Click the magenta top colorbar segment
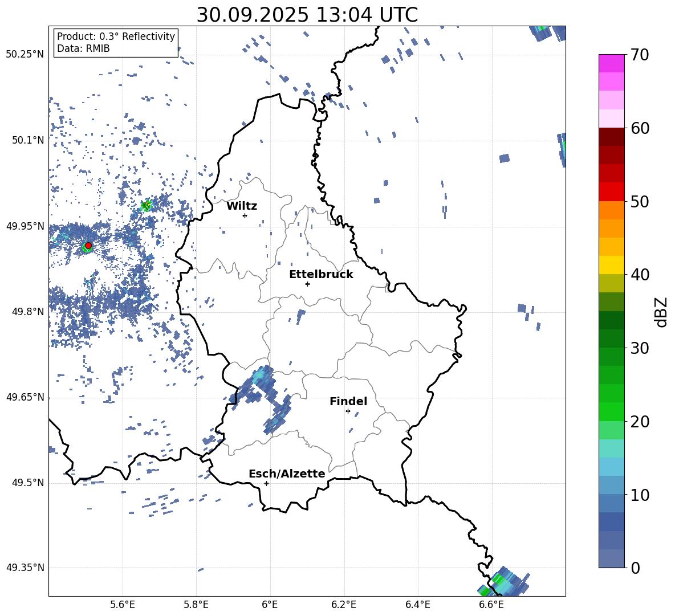Viewport: 675px width, 616px height. (x=611, y=64)
